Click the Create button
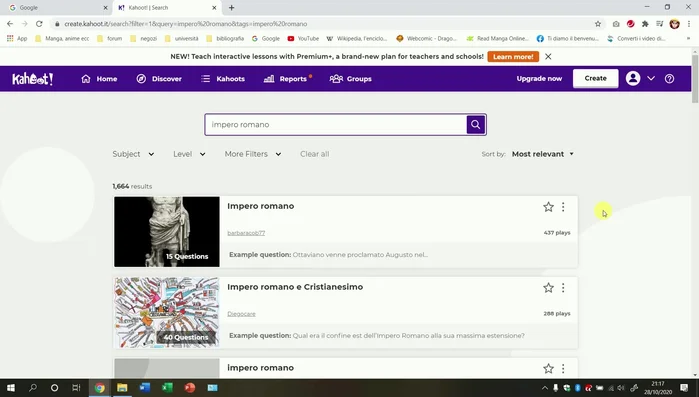Viewport: 699px width, 397px height. [595, 78]
